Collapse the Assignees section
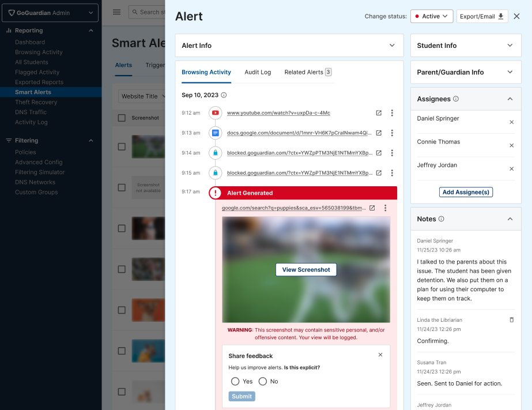The width and height of the screenshot is (532, 410). click(510, 99)
